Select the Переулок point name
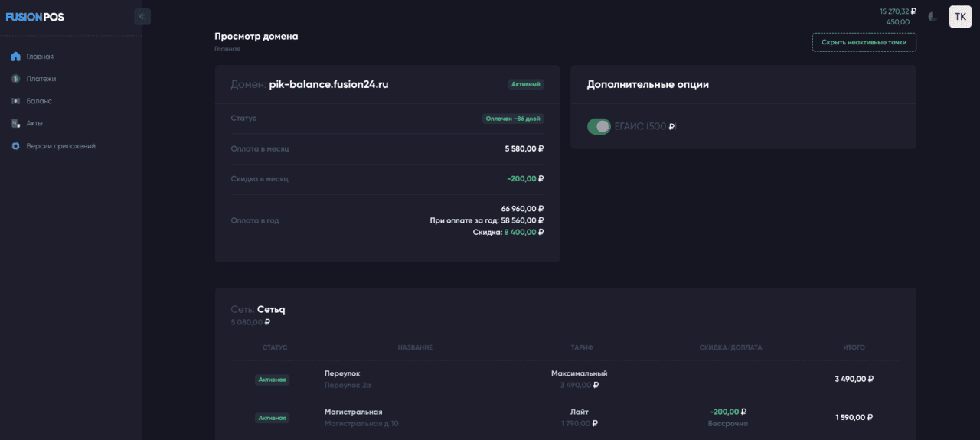The image size is (980, 440). (x=342, y=373)
